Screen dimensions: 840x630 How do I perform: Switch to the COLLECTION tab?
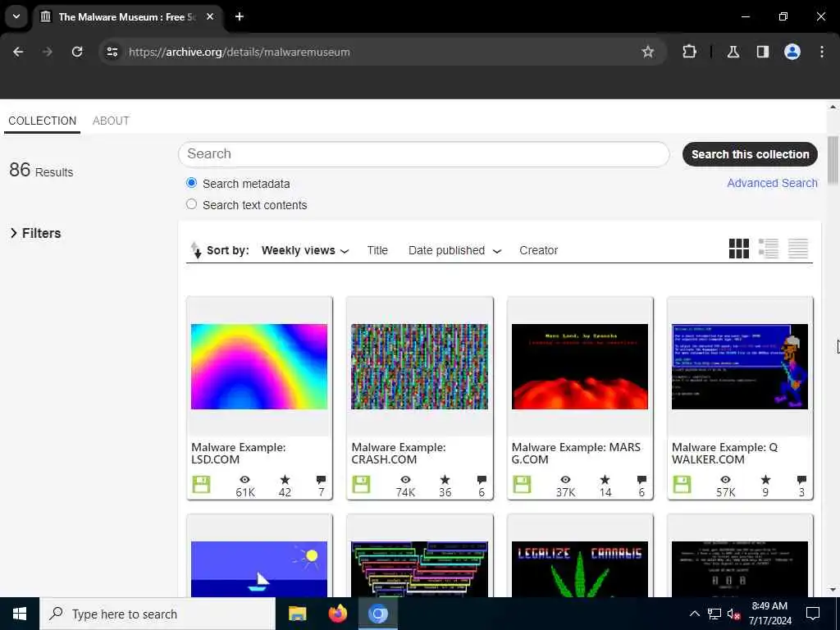pyautogui.click(x=43, y=121)
